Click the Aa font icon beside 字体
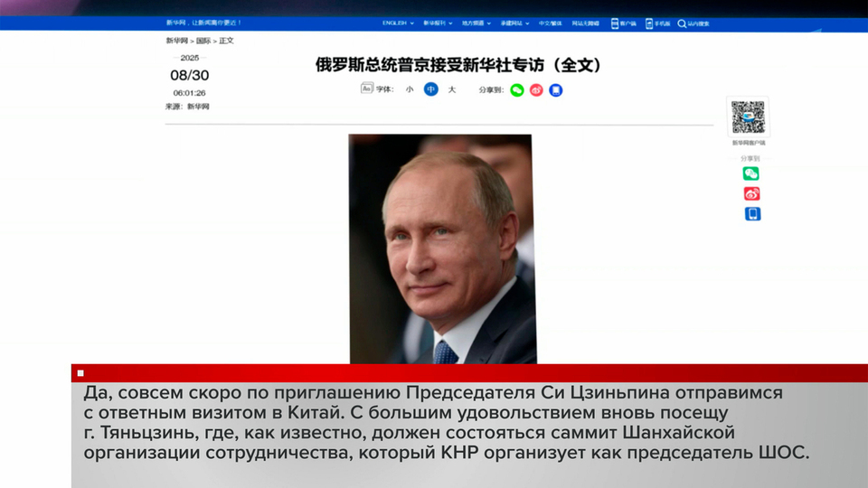This screenshot has height=488, width=868. (366, 89)
